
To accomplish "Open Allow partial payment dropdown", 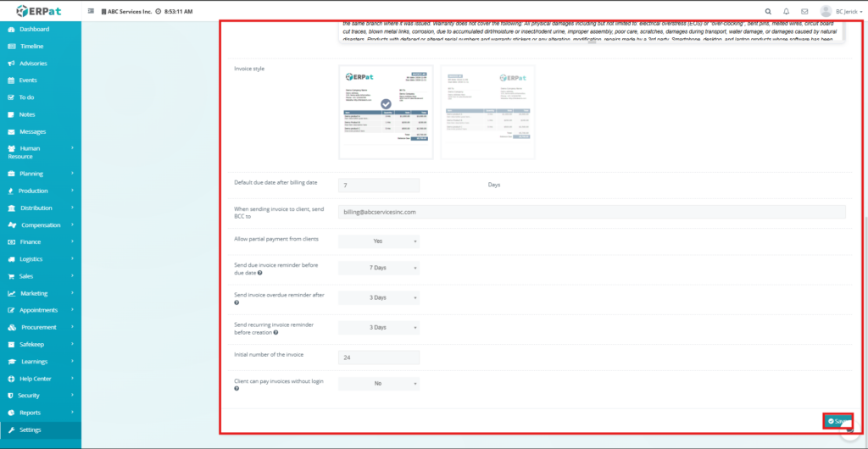I will tap(379, 241).
